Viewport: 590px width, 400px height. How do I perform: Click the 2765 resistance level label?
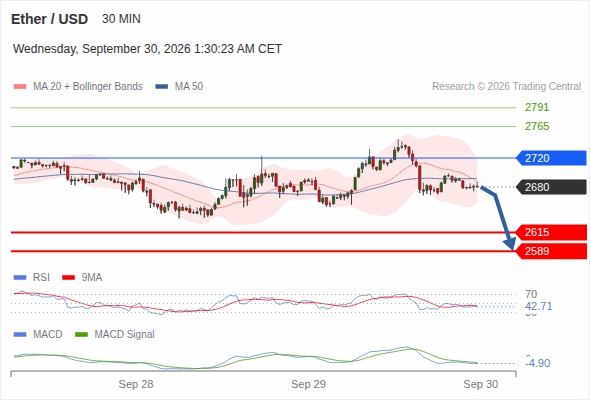point(537,126)
